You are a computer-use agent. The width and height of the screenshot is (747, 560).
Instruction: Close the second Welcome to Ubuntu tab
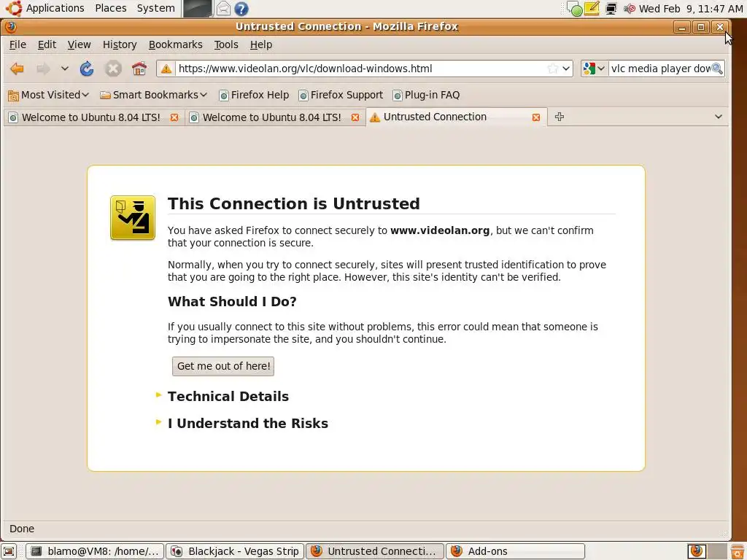[355, 117]
